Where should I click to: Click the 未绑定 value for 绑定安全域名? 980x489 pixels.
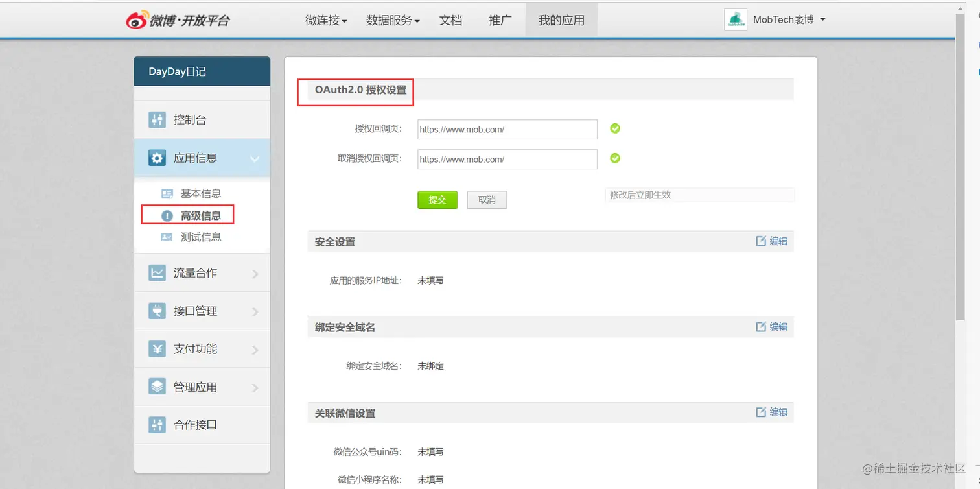pyautogui.click(x=430, y=366)
